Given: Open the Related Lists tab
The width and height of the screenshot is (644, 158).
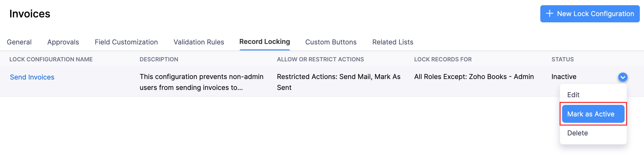Looking at the screenshot, I should (392, 42).
